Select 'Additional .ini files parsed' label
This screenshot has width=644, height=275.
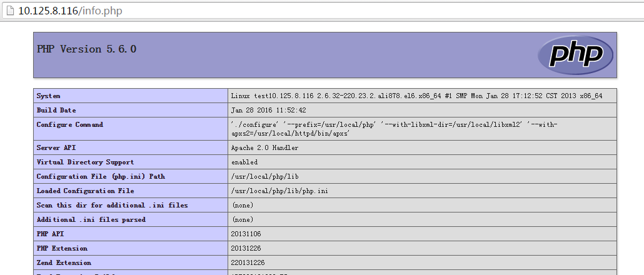[x=91, y=219]
